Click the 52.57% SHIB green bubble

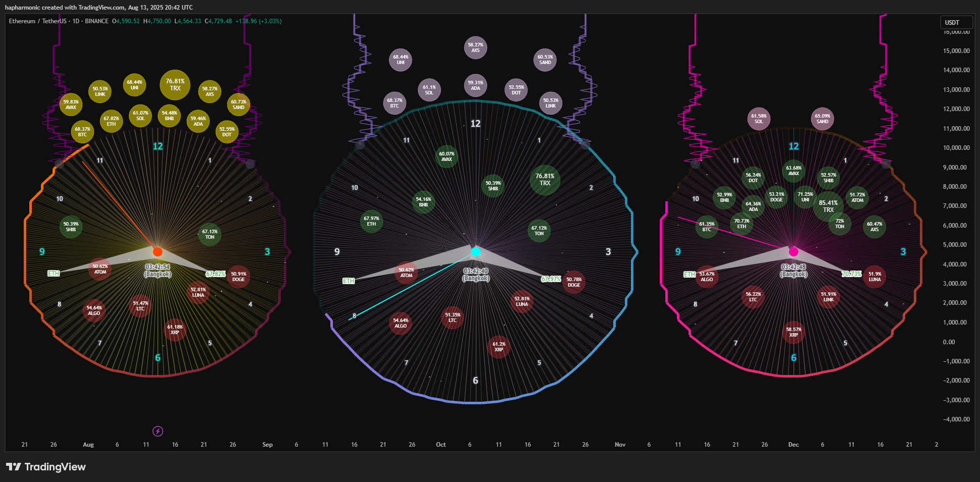coord(828,178)
